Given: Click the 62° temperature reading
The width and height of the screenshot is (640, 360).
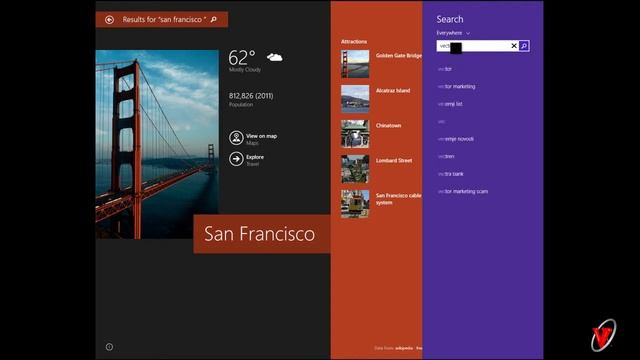Looking at the screenshot, I should pos(242,58).
